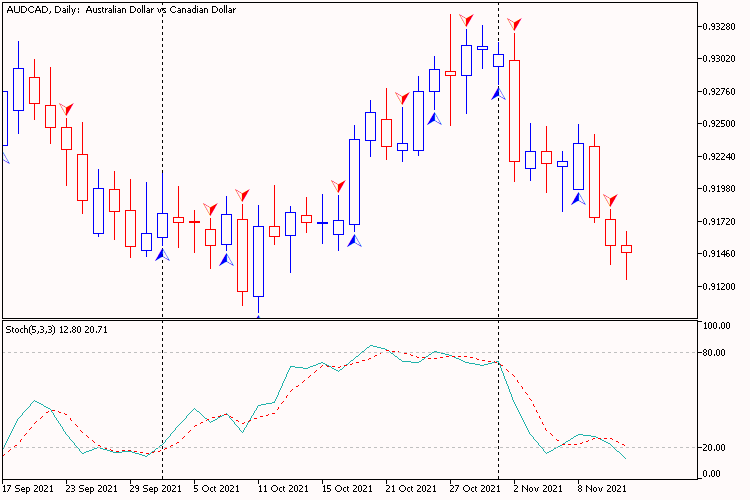Viewport: 750px width, 500px height.
Task: Click blue buy arrow below 8 Nov 2021 candle
Action: click(578, 198)
